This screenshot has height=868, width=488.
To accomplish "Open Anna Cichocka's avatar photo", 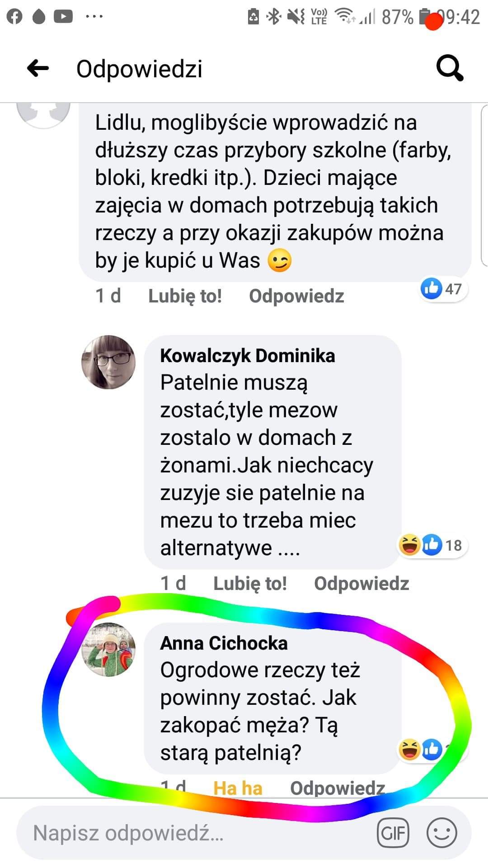I will point(108,650).
